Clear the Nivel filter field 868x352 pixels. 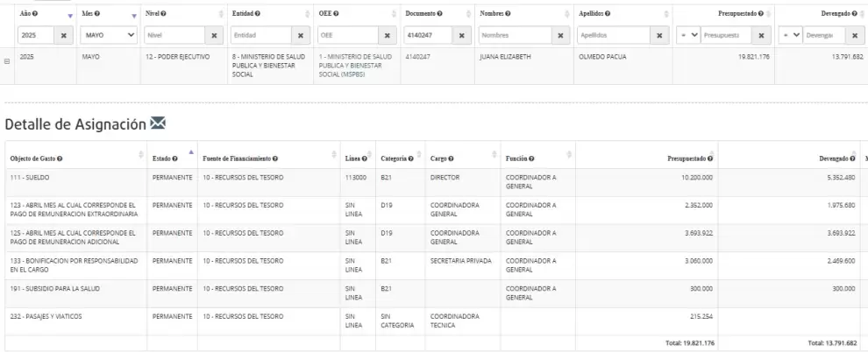[214, 35]
